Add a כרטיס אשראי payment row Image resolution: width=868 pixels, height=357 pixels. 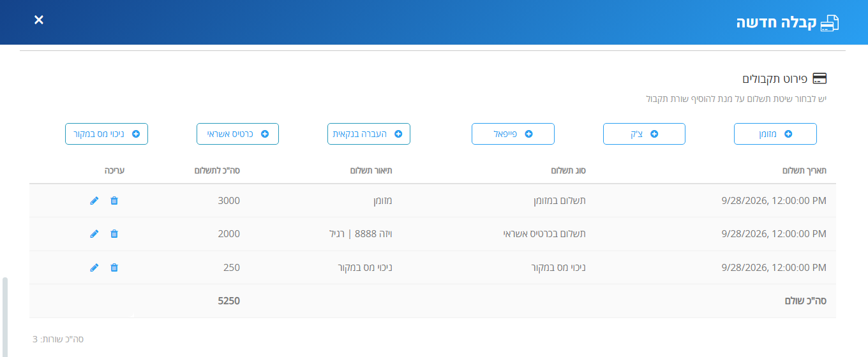(x=237, y=134)
